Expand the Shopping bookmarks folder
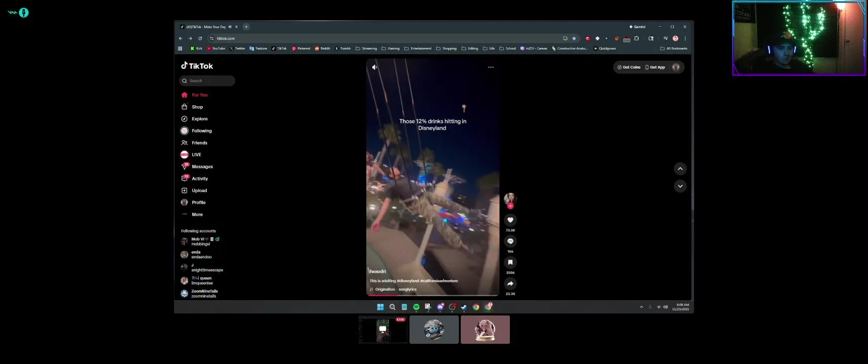This screenshot has height=364, width=868. pos(446,49)
